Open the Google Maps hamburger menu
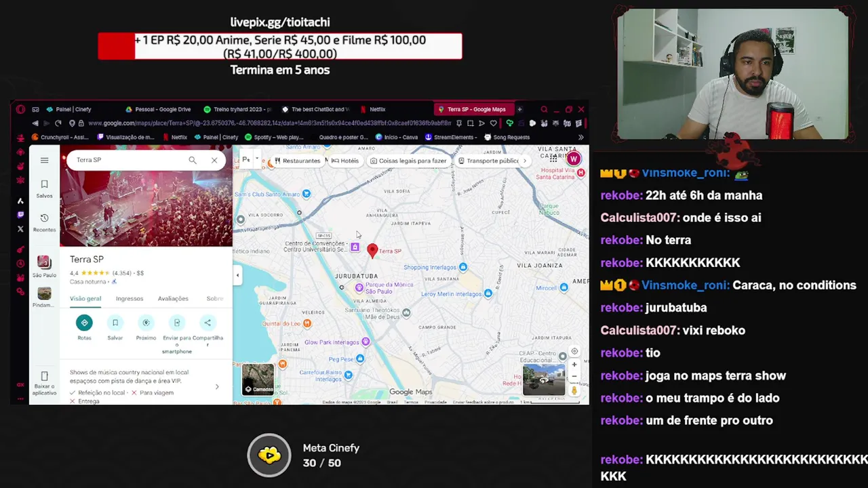Image resolution: width=868 pixels, height=488 pixels. point(44,160)
